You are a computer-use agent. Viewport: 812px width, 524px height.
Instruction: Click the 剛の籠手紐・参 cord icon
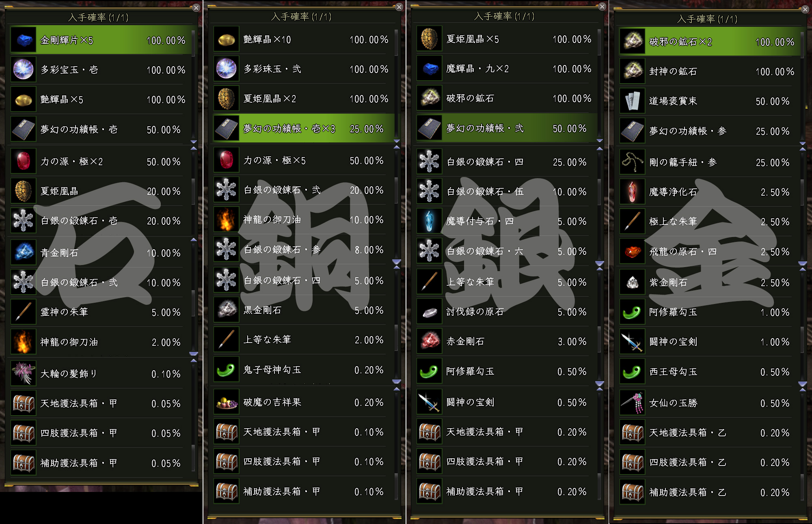click(633, 162)
